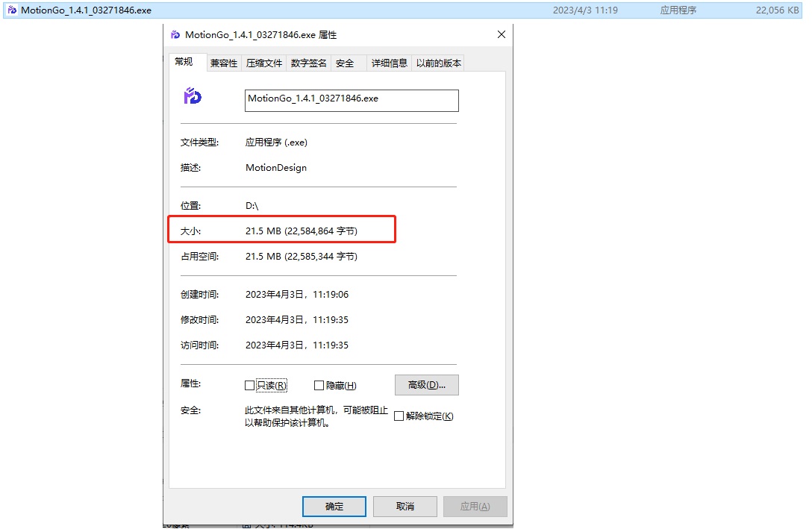Click the 描述 label

point(190,168)
